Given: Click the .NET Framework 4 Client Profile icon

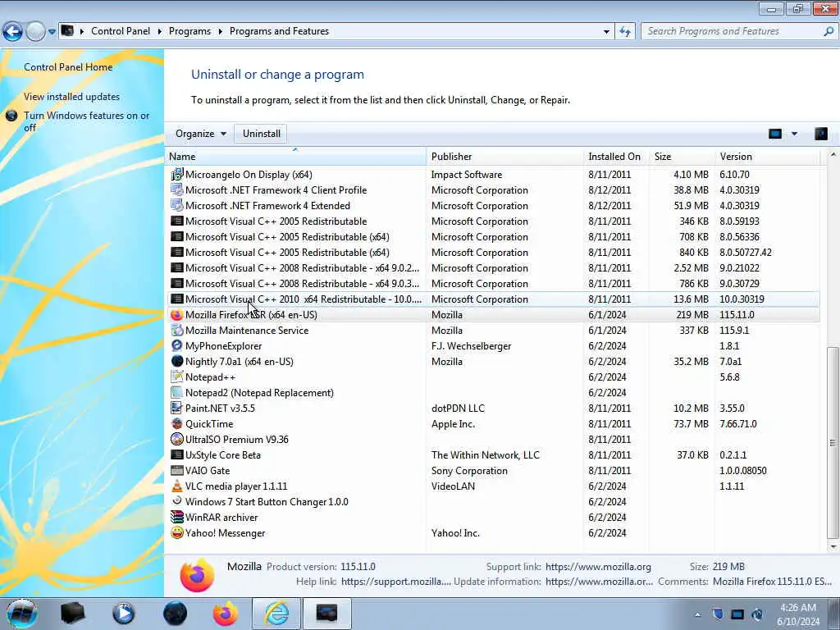Looking at the screenshot, I should pyautogui.click(x=177, y=190).
